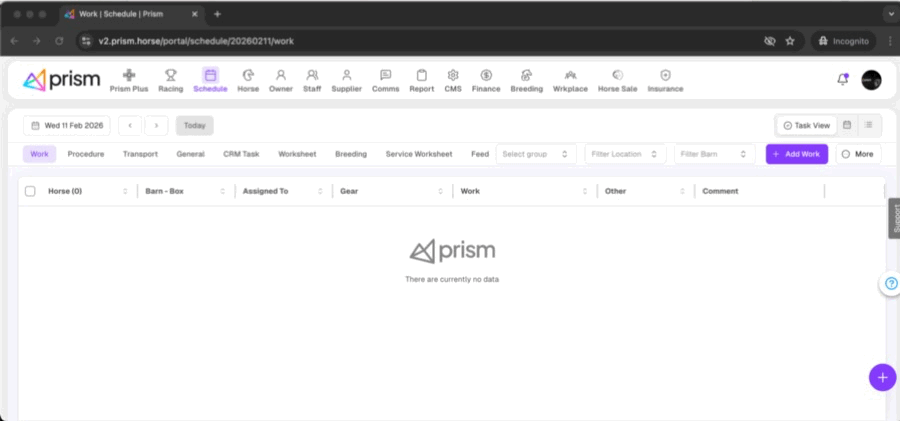Click the purple floating plus button
The image size is (900, 421).
882,377
